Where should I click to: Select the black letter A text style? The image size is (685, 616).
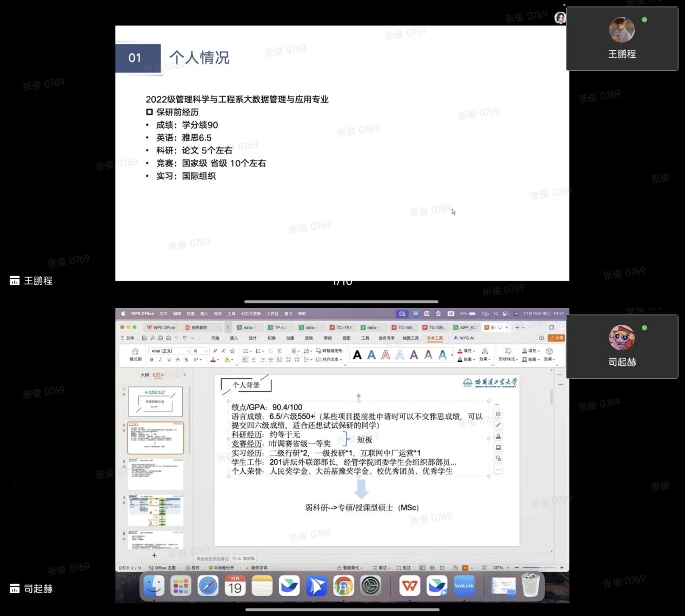coord(357,355)
